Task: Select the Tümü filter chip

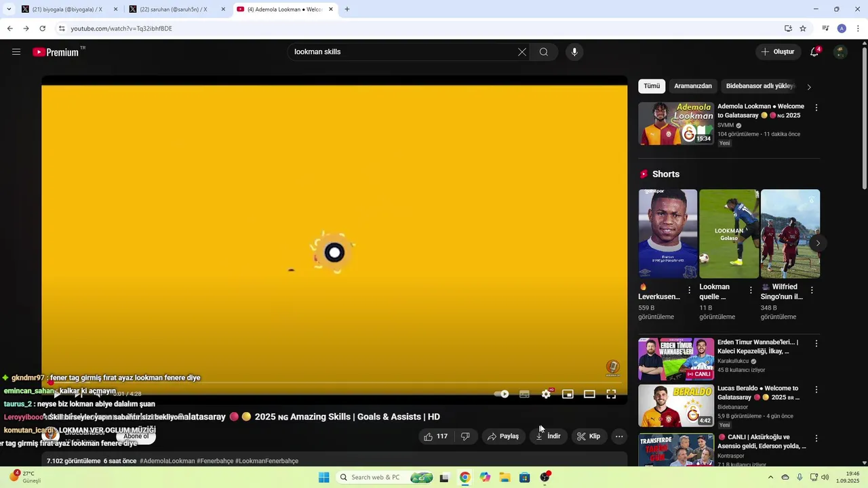Action: [x=652, y=86]
